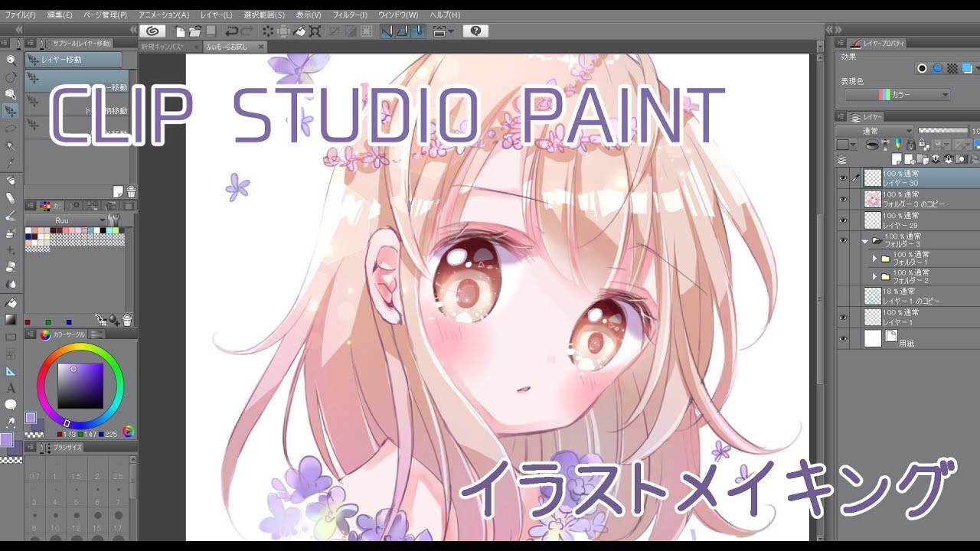Open the help question mark button
The height and width of the screenshot is (551, 980).
pos(475,31)
